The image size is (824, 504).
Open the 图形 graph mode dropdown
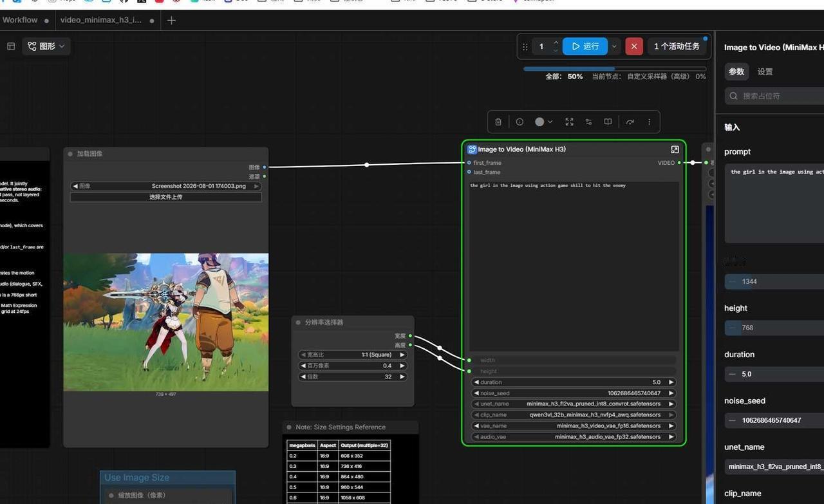[46, 46]
